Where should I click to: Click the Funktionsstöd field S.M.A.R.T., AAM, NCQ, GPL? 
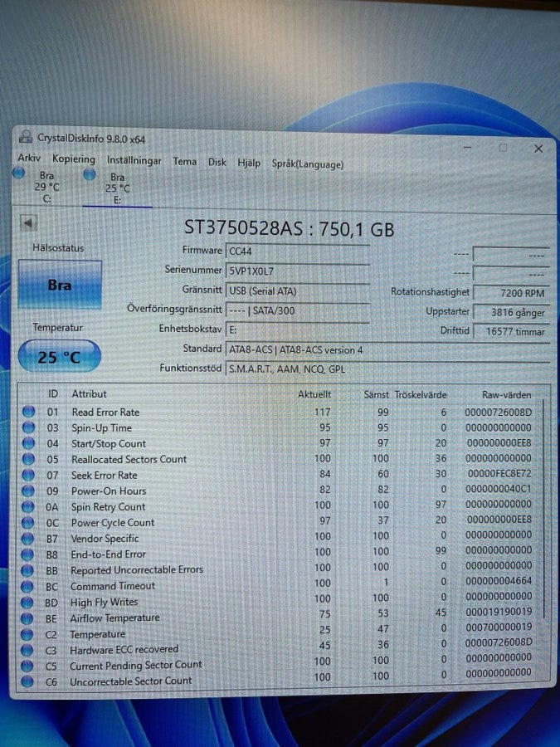point(387,369)
